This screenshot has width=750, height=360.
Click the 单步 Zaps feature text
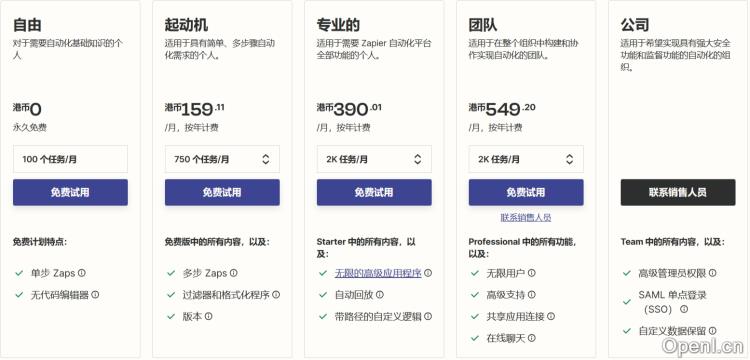tap(53, 273)
